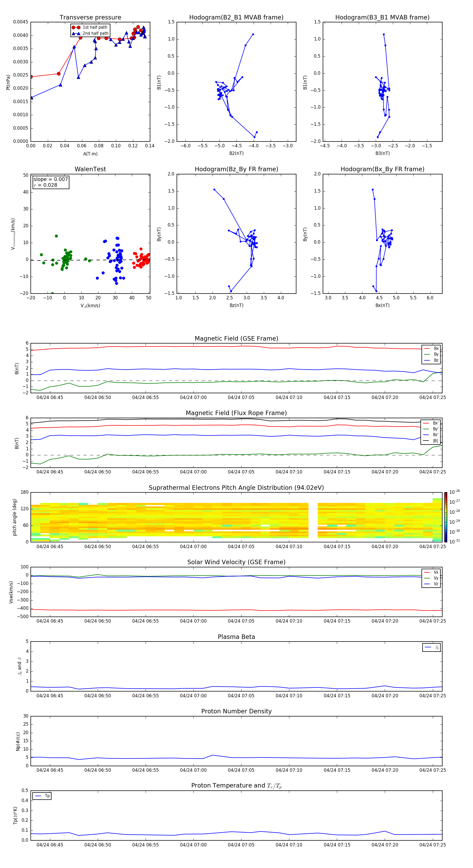Select the "Hodogram(B2_B1 MVAB frame)" title
The image size is (473, 868).
pos(236,17)
